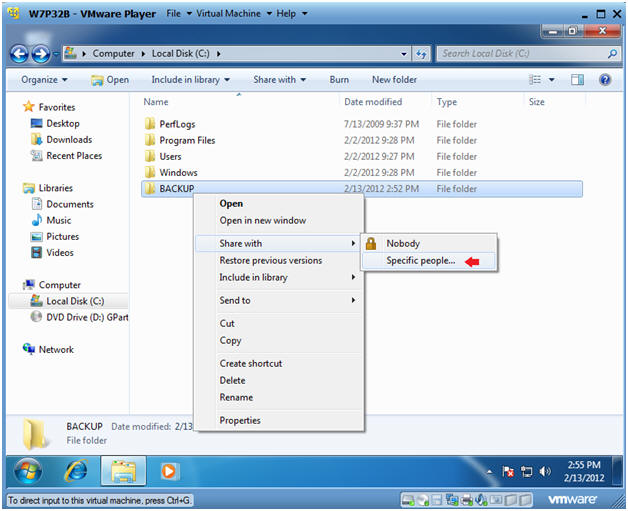Image resolution: width=628 pixels, height=511 pixels.
Task: Click the Local Disk (C:) breadcrumb
Action: (x=181, y=54)
